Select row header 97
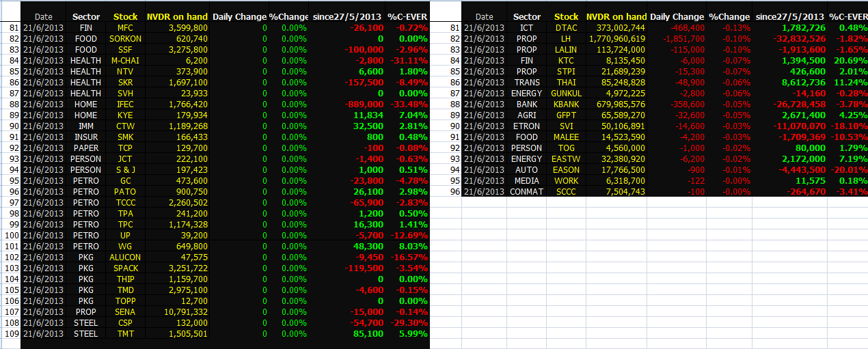868x349 pixels. [x=10, y=203]
